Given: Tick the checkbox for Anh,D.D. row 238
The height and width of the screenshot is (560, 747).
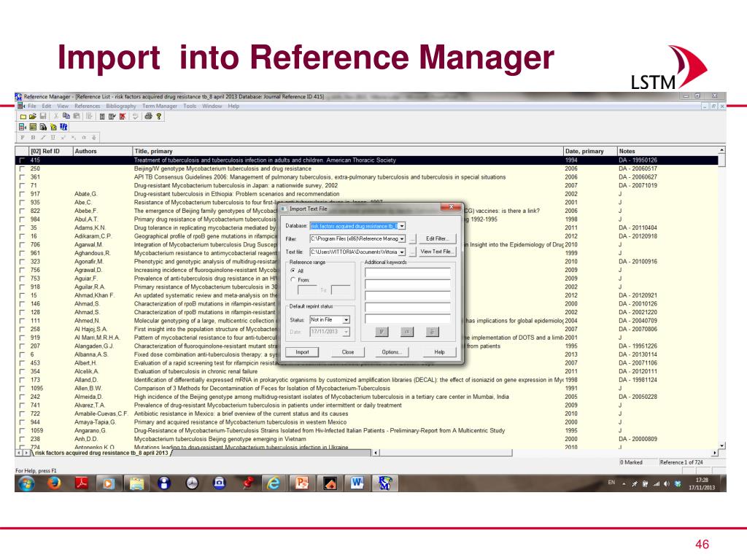Looking at the screenshot, I should (22, 439).
